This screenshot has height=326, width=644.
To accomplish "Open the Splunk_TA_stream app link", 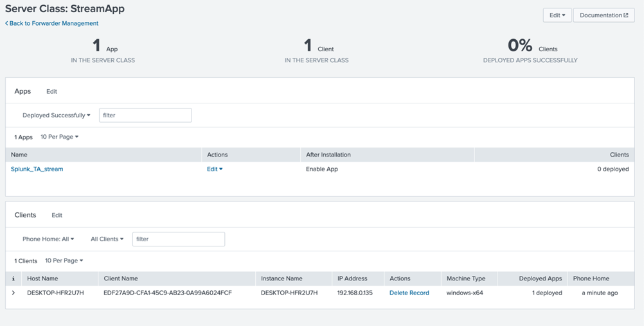I will tap(37, 169).
